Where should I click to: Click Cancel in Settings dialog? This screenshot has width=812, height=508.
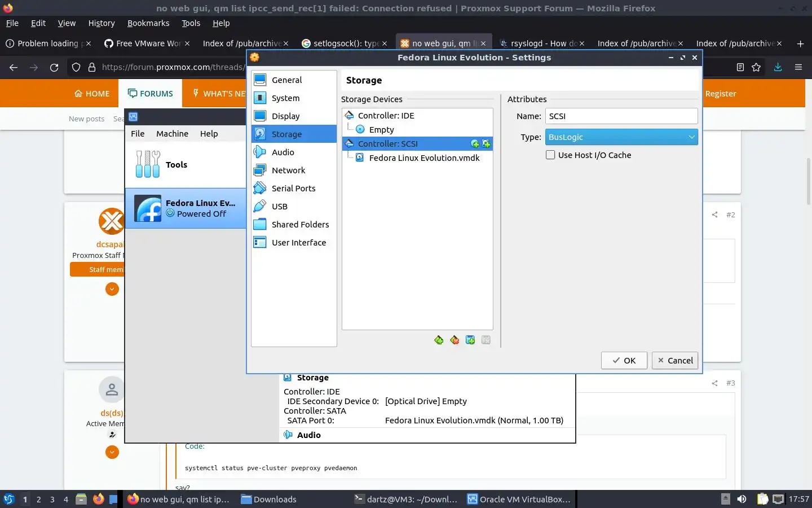[x=675, y=361]
